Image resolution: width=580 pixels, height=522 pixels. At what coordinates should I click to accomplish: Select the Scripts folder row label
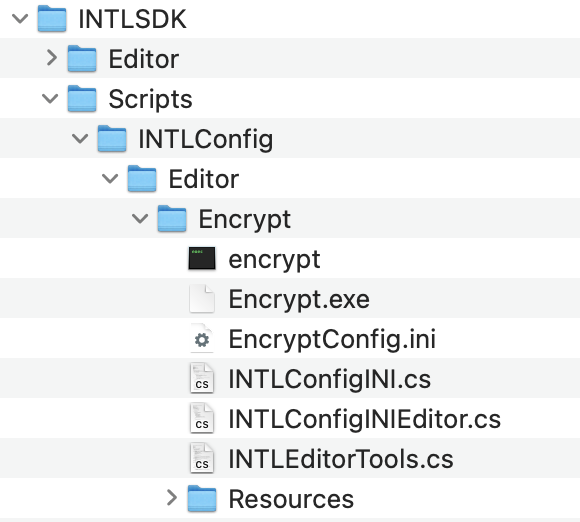[x=150, y=99]
